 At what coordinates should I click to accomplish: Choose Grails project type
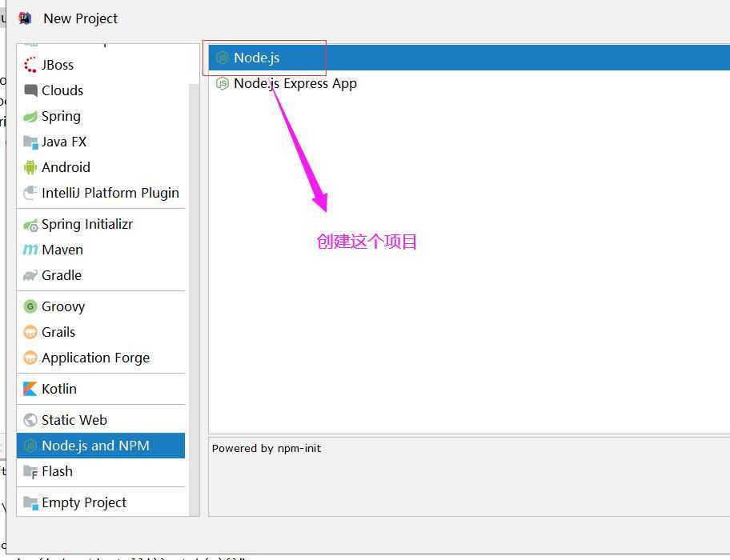tap(58, 332)
